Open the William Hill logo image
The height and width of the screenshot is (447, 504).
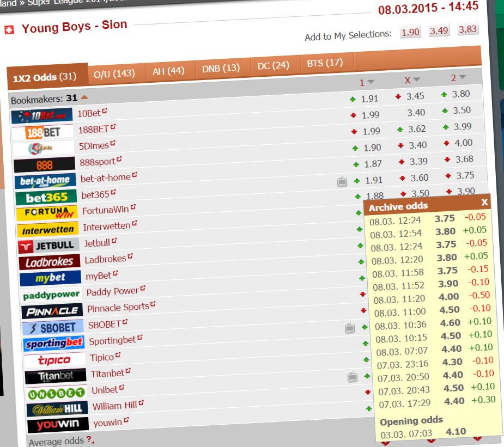58,409
